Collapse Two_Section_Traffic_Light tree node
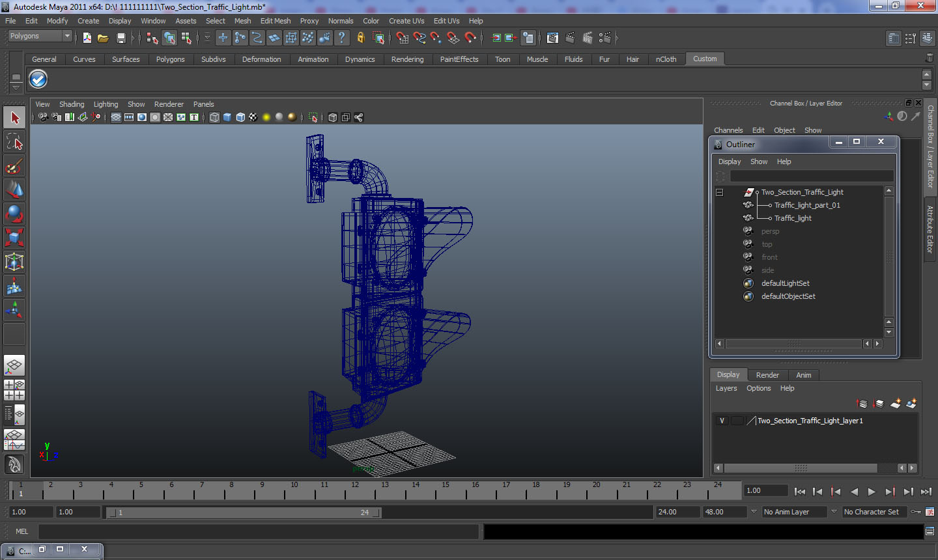 (x=720, y=192)
